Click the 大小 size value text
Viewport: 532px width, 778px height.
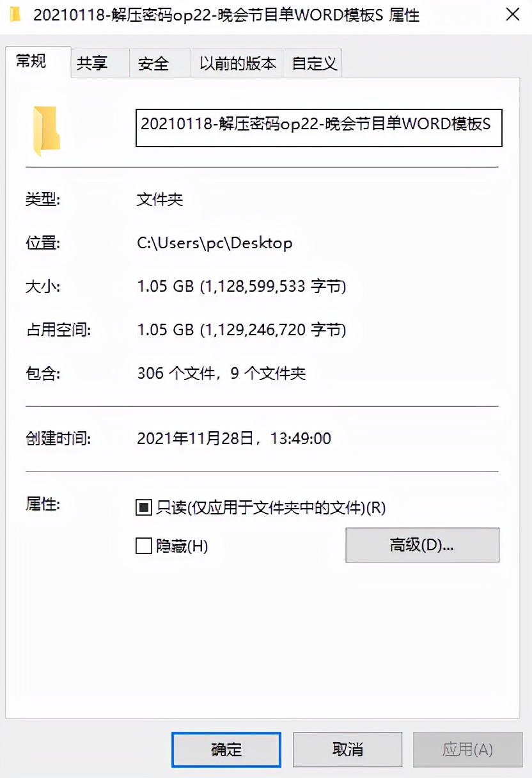tap(243, 287)
